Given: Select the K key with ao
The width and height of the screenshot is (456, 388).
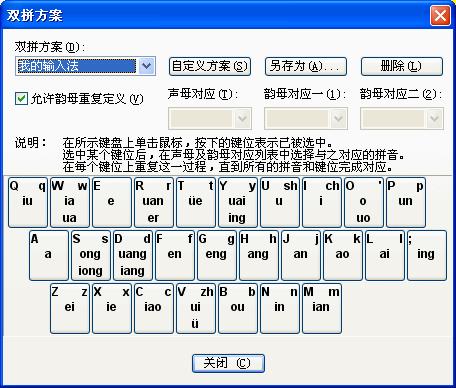Looking at the screenshot, I should pos(343,255).
